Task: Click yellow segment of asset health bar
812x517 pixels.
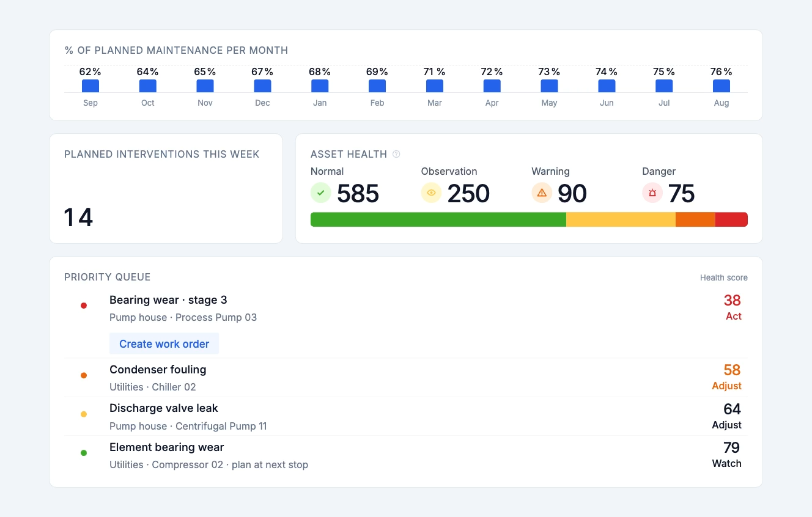Action: [x=621, y=219]
